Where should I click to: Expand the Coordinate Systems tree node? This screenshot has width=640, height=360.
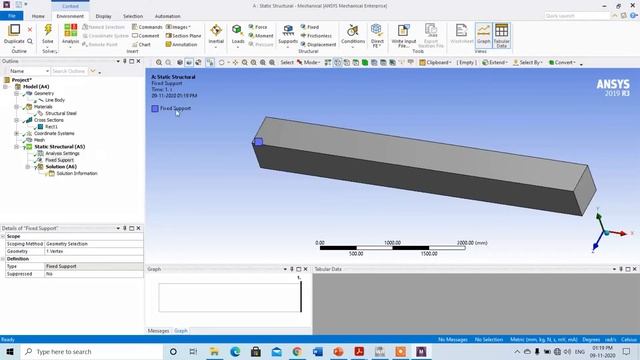coord(16,133)
